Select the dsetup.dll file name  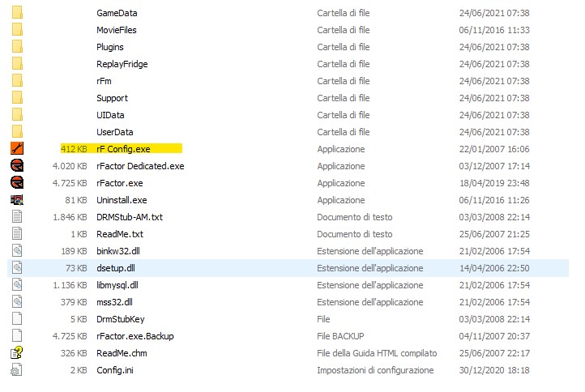pos(116,268)
